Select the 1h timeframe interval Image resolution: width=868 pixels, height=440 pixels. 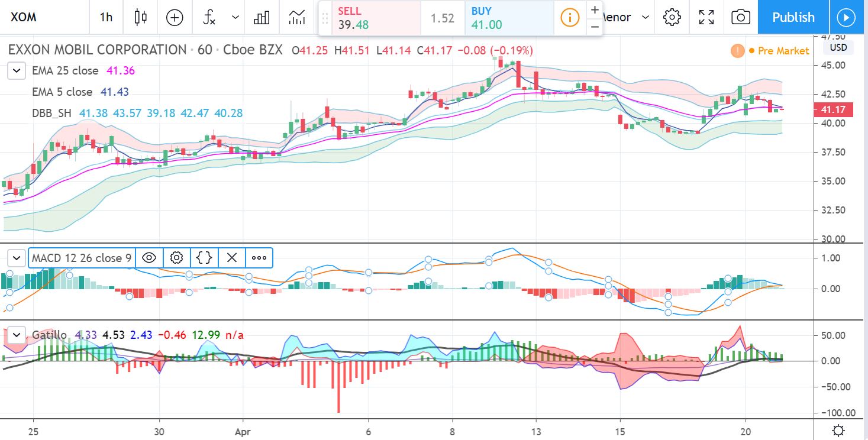tap(106, 17)
